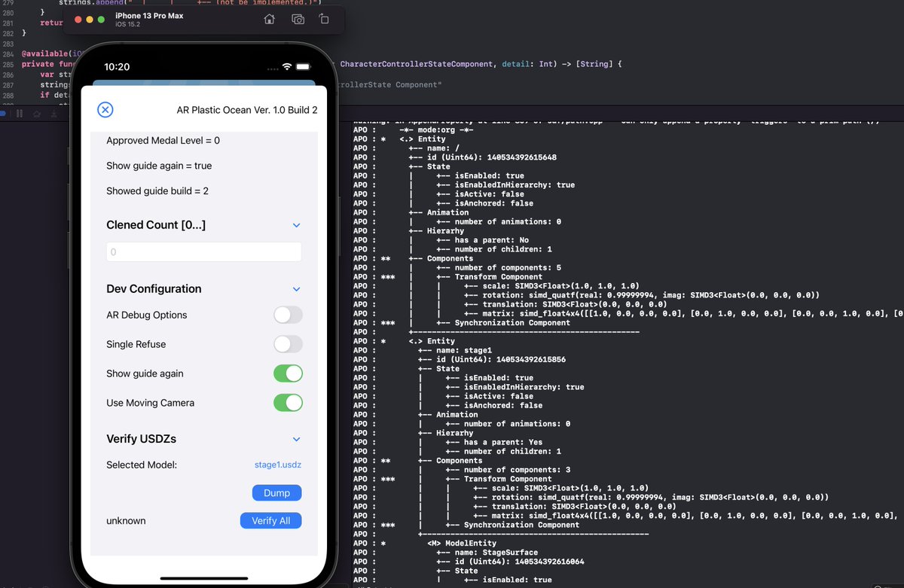Screen dimensions: 904x588
Task: Click the red close button of Simulator window
Action: [x=78, y=20]
